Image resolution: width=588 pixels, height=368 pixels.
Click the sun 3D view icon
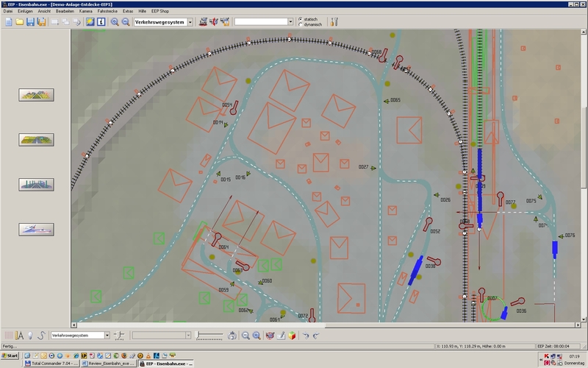tap(90, 22)
